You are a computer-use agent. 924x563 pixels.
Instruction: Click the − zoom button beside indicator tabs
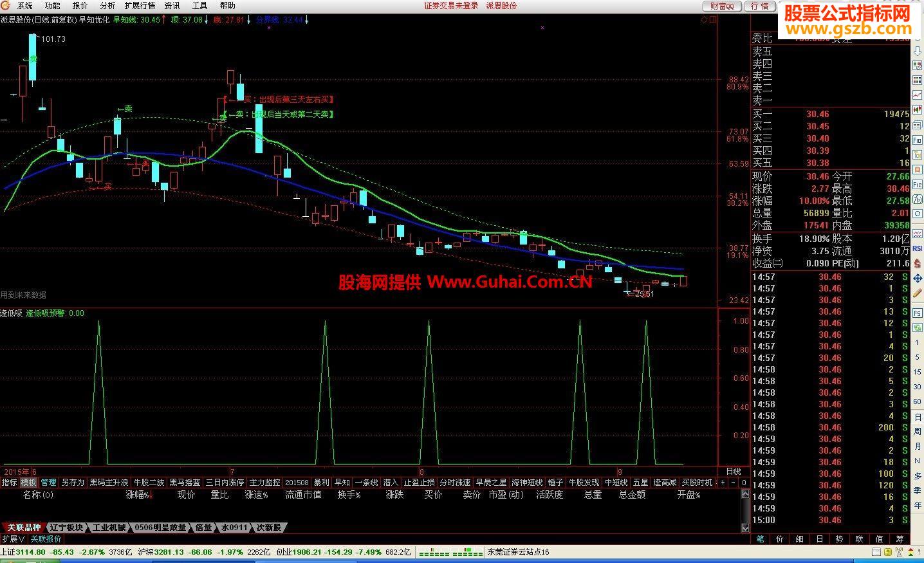point(733,483)
